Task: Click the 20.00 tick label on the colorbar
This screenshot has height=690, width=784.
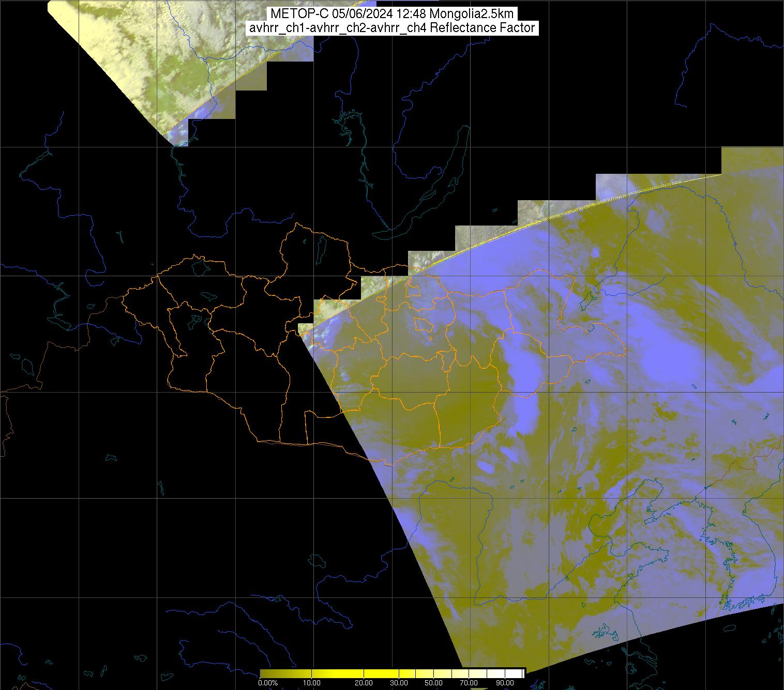Action: point(364,683)
